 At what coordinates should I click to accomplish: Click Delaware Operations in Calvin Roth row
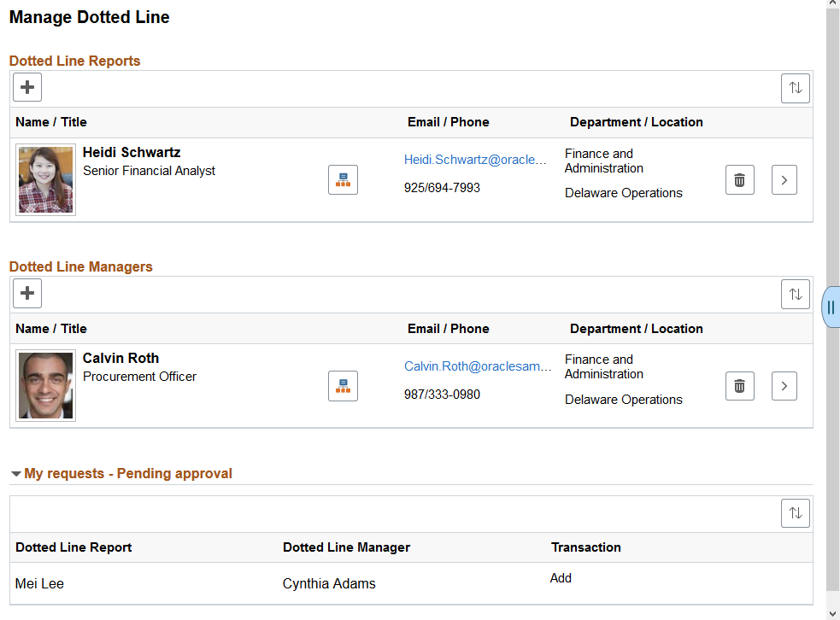coord(624,400)
